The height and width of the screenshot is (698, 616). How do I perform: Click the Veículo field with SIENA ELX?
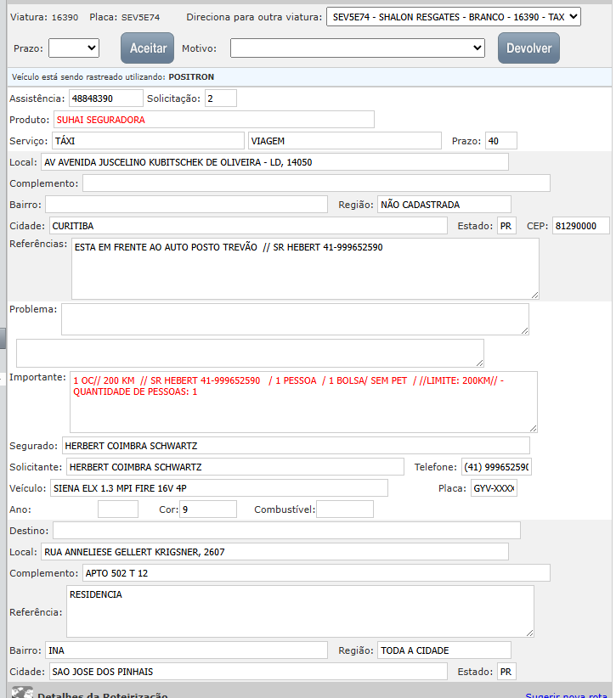click(218, 488)
